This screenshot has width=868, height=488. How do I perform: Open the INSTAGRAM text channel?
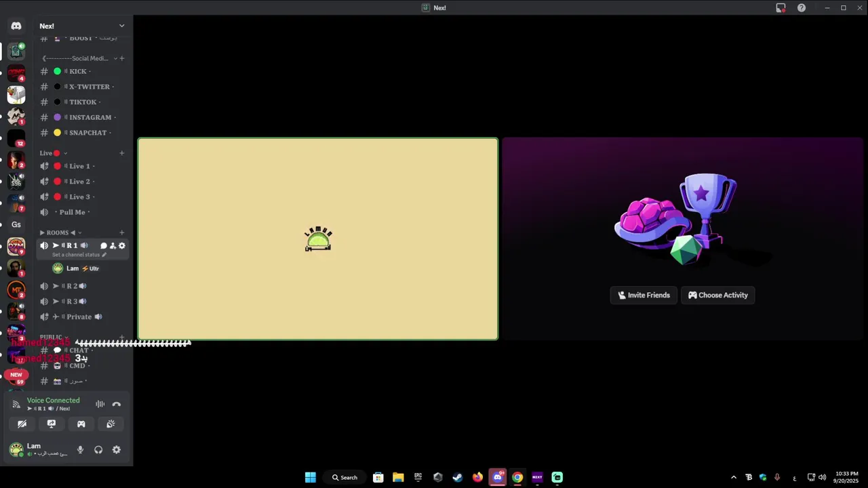[x=82, y=117]
